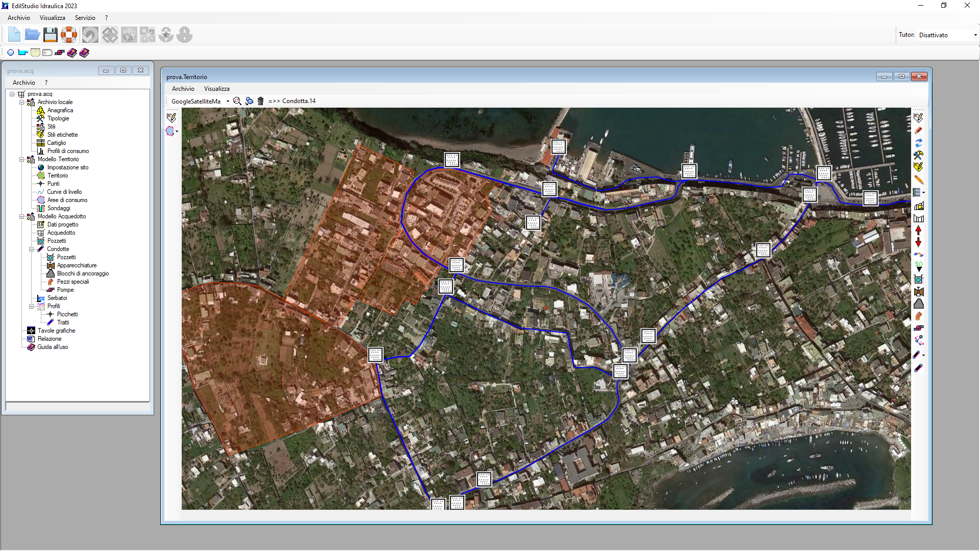Click the blue refresh arrows tool
980x551 pixels.
918,143
